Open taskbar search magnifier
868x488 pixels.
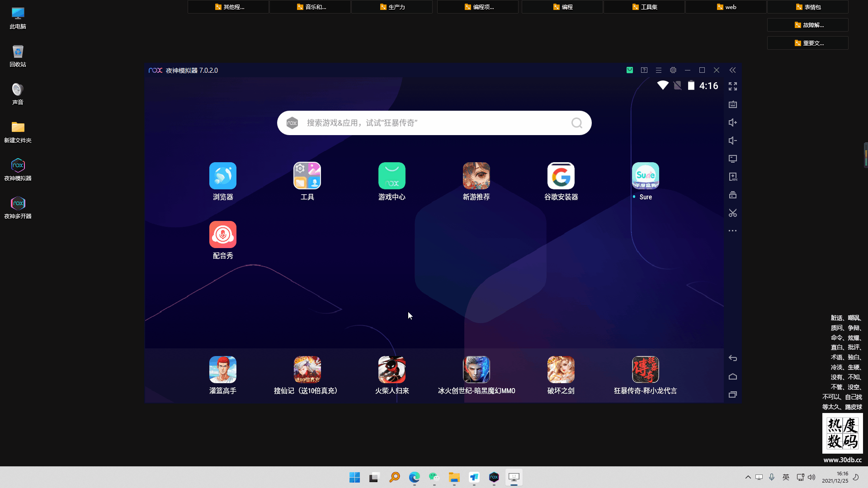click(x=394, y=477)
